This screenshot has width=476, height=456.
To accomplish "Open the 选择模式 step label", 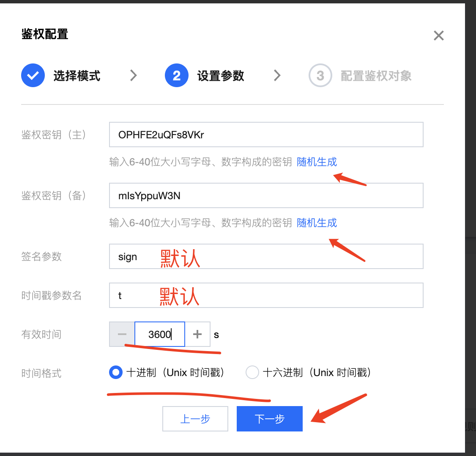I will [77, 76].
